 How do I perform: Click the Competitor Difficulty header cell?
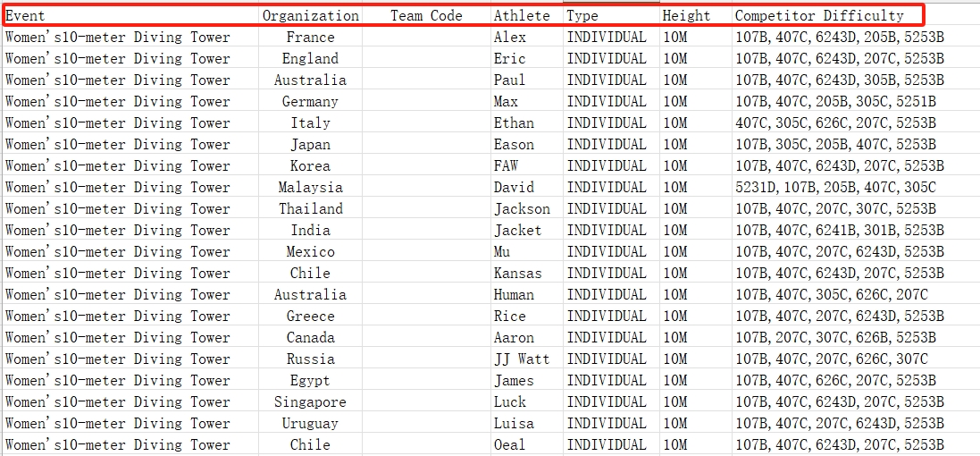(818, 16)
